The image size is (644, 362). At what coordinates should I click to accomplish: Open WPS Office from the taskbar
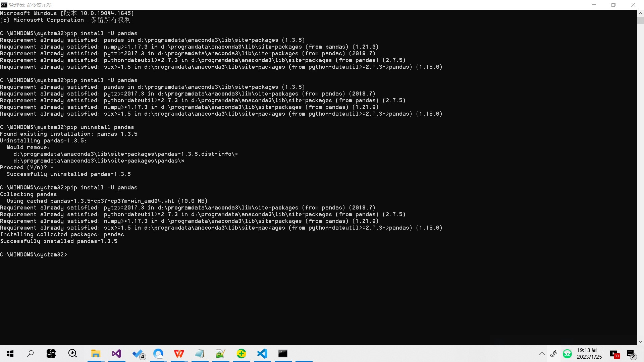[179, 354]
